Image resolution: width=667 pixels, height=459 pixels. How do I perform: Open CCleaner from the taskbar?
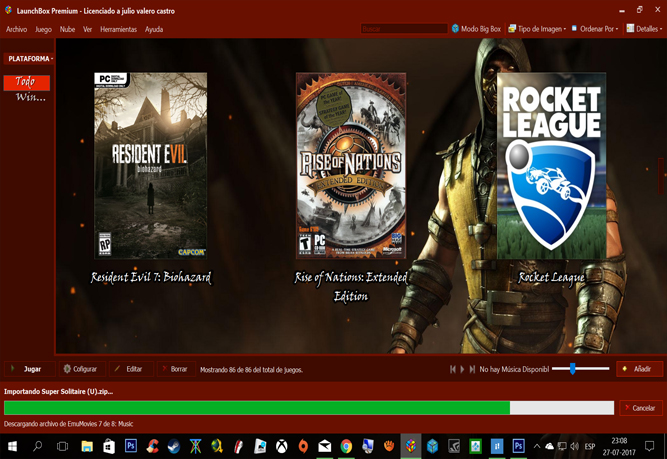(x=152, y=446)
